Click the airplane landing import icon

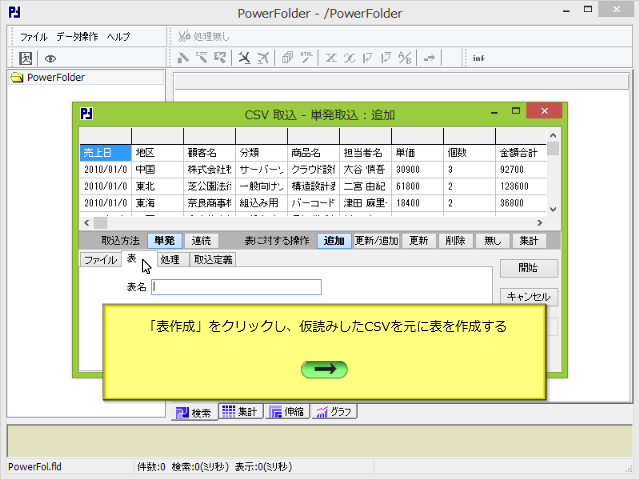pyautogui.click(x=244, y=58)
